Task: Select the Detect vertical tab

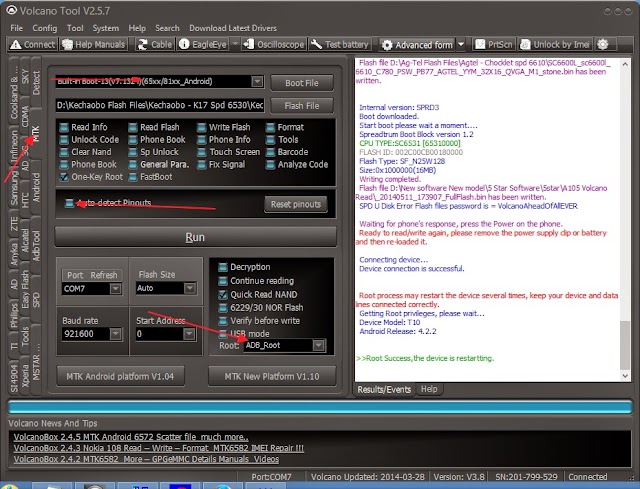Action: [36, 82]
